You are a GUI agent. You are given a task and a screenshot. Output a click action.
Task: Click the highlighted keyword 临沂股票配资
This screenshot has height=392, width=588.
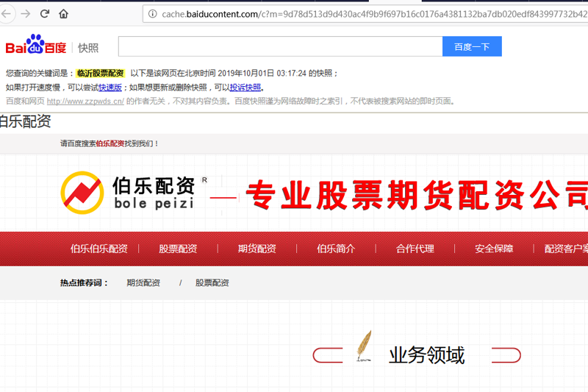[100, 73]
